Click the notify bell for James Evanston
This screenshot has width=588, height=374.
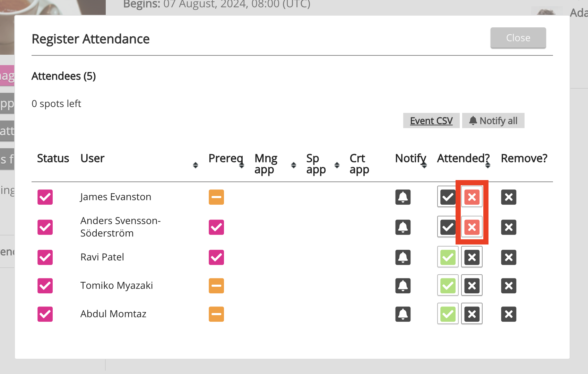[403, 197]
